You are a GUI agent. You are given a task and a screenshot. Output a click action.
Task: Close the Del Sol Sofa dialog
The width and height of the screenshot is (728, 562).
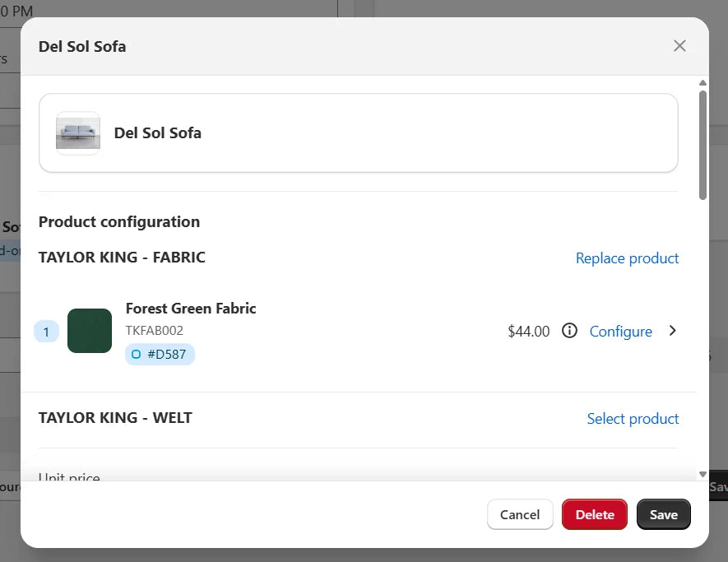pos(679,45)
